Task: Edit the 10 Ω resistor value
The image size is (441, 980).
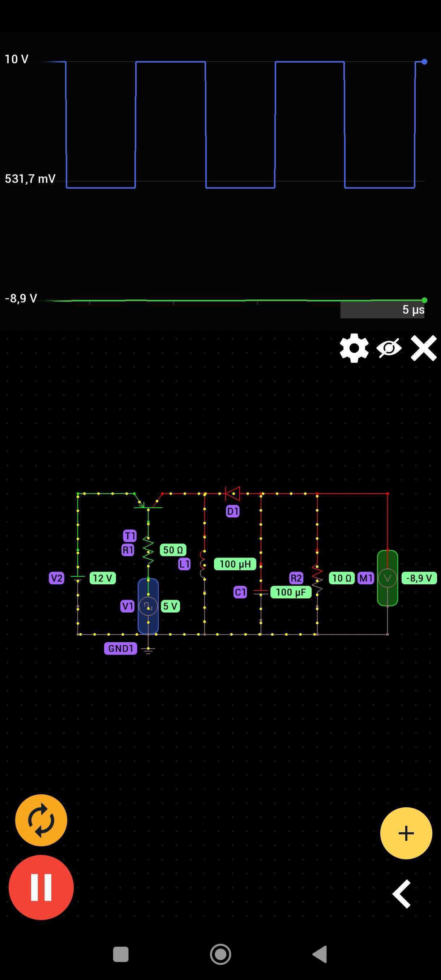Action: [x=342, y=578]
